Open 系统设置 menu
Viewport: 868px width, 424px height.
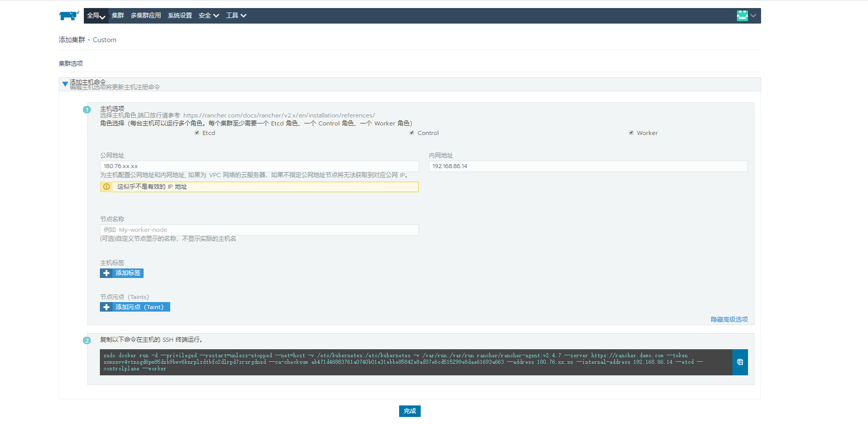pos(180,16)
